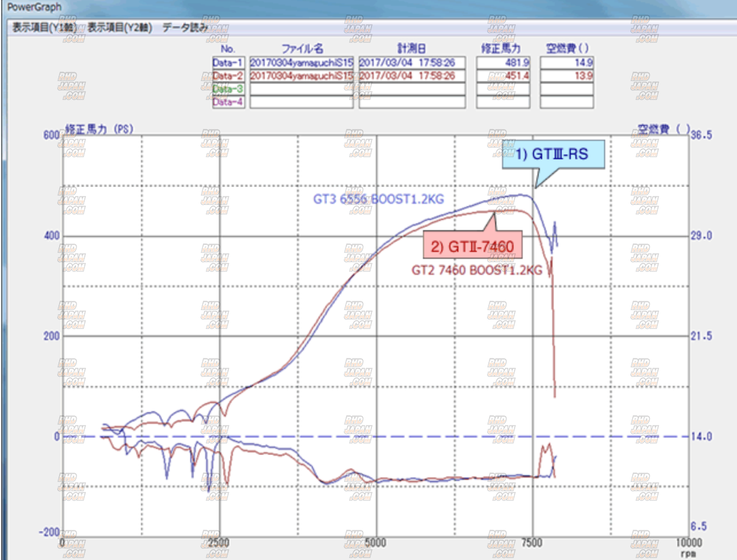Click the 14.9 air-fuel ratio value
737x560 pixels.
567,62
